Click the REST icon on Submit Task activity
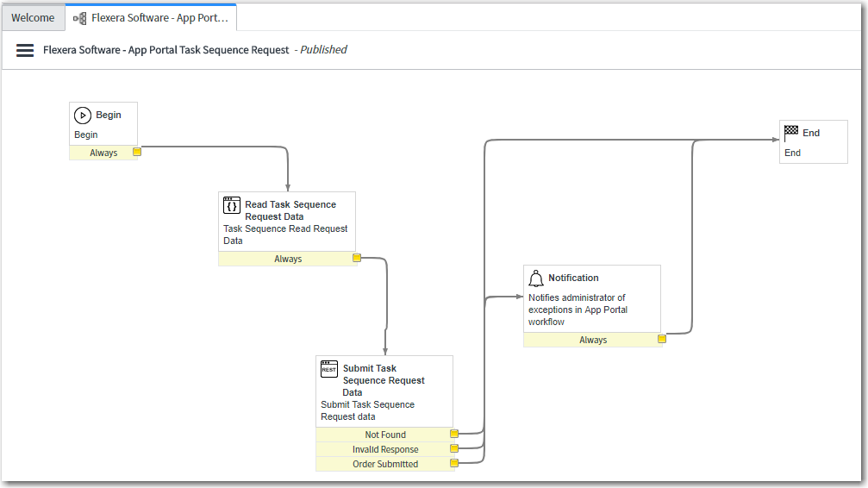Screen dimensions: 868x488 [x=328, y=369]
